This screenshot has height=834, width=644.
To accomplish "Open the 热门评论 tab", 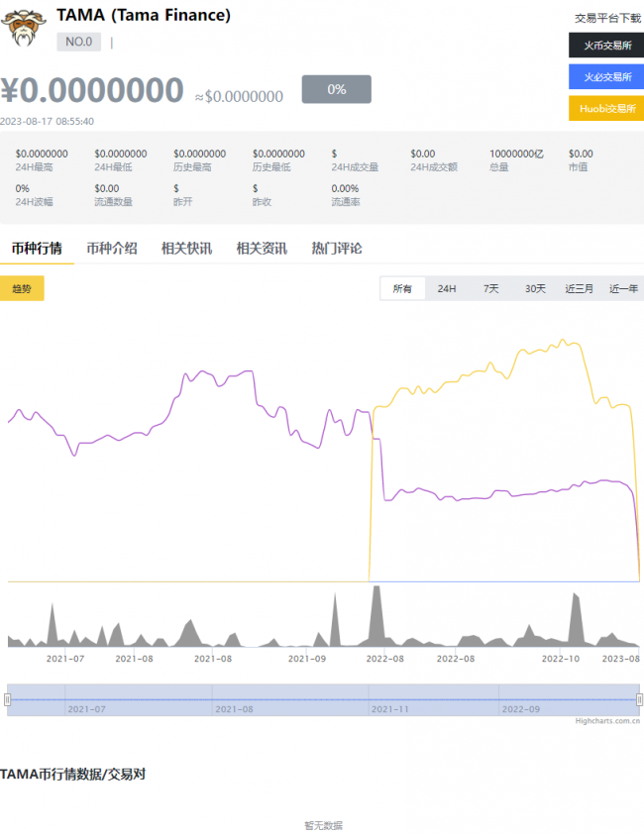I will pyautogui.click(x=337, y=248).
